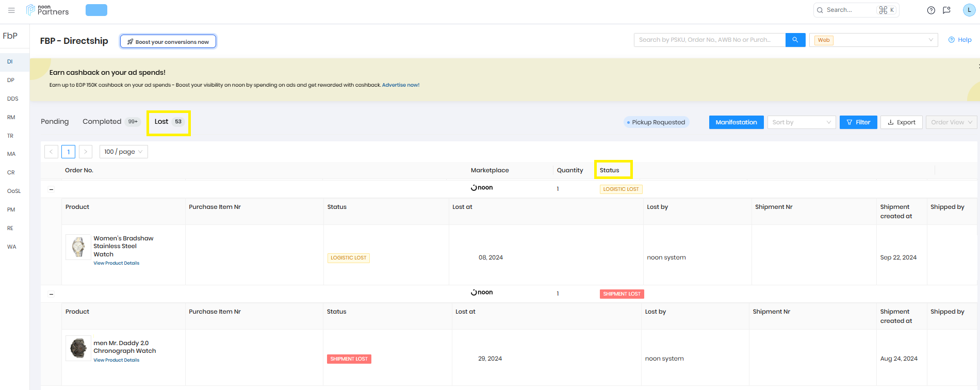
Task: Select MA in the sidebar
Action: [x=11, y=154]
